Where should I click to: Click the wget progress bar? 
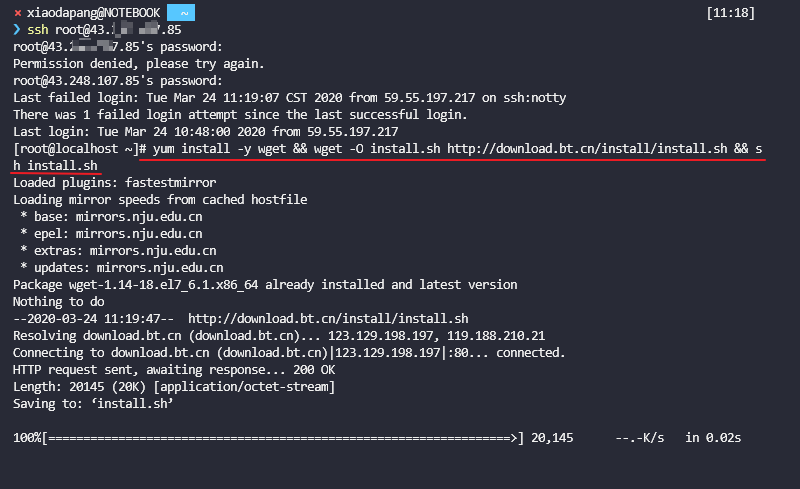[283, 438]
